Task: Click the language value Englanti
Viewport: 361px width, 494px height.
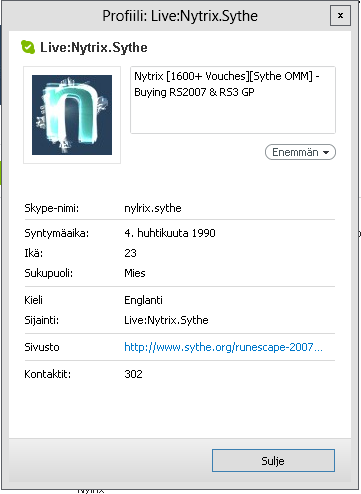Action: [x=143, y=300]
